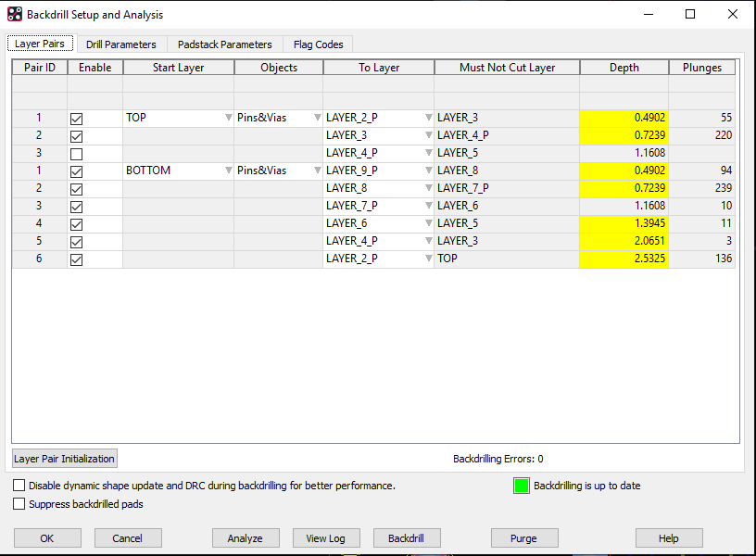Click the Backdrilling Errors: 0 label
Image resolution: width=756 pixels, height=556 pixels.
498,459
